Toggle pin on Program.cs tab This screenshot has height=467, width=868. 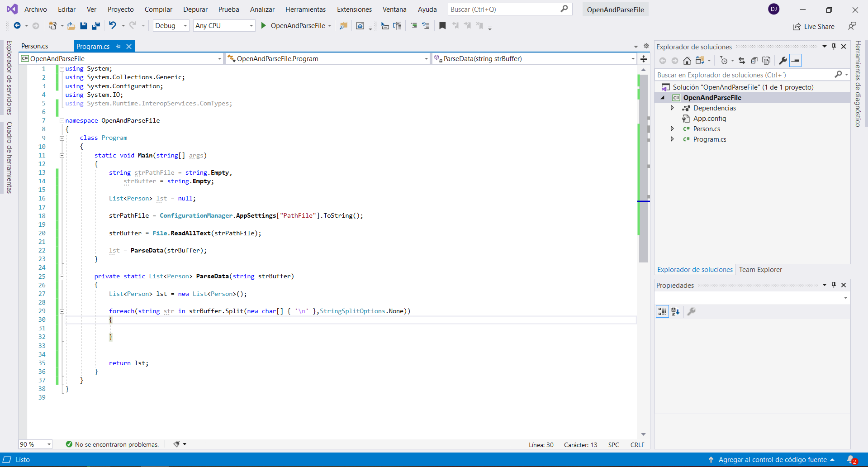pyautogui.click(x=119, y=46)
